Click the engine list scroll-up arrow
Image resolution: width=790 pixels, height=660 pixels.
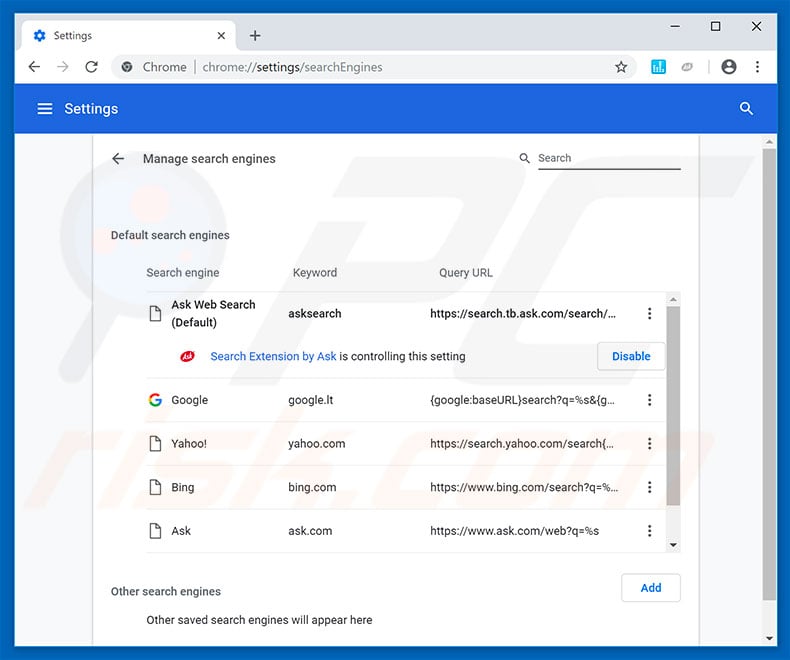(673, 299)
